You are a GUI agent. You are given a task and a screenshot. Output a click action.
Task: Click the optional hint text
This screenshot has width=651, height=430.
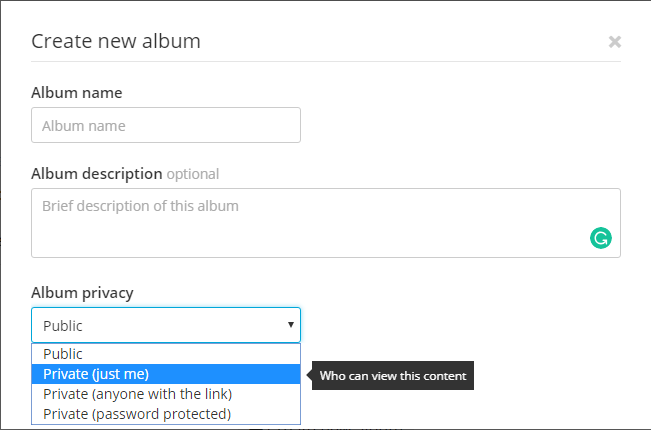[193, 174]
